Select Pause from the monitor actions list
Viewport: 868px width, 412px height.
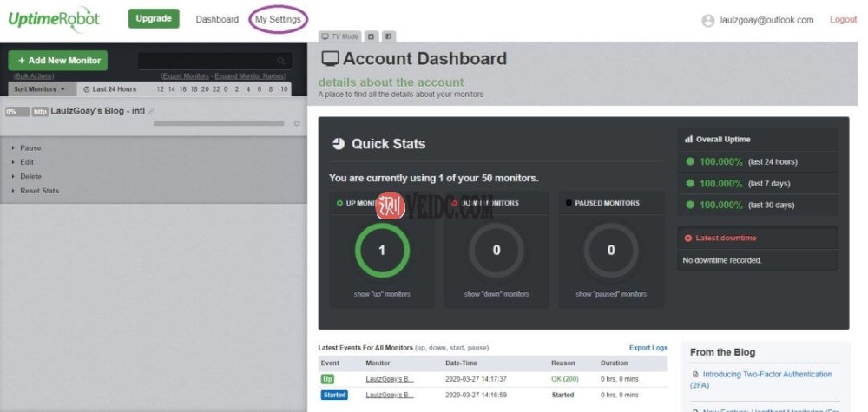click(30, 148)
